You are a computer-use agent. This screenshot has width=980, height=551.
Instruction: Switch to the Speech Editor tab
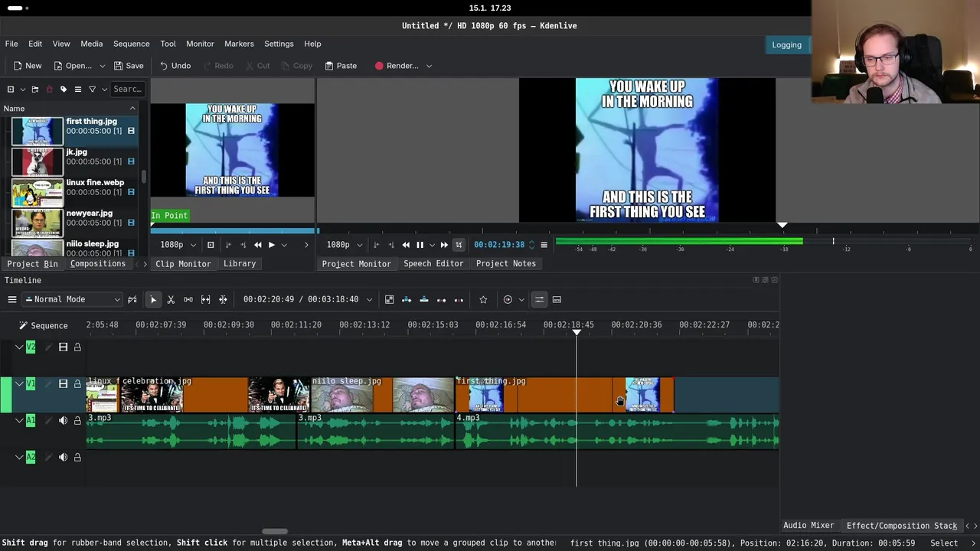click(433, 263)
